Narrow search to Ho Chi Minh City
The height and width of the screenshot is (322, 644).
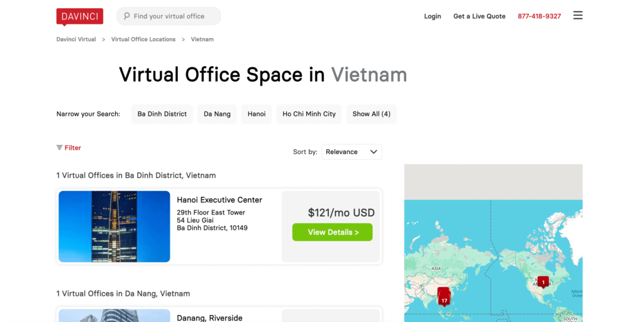tap(309, 114)
